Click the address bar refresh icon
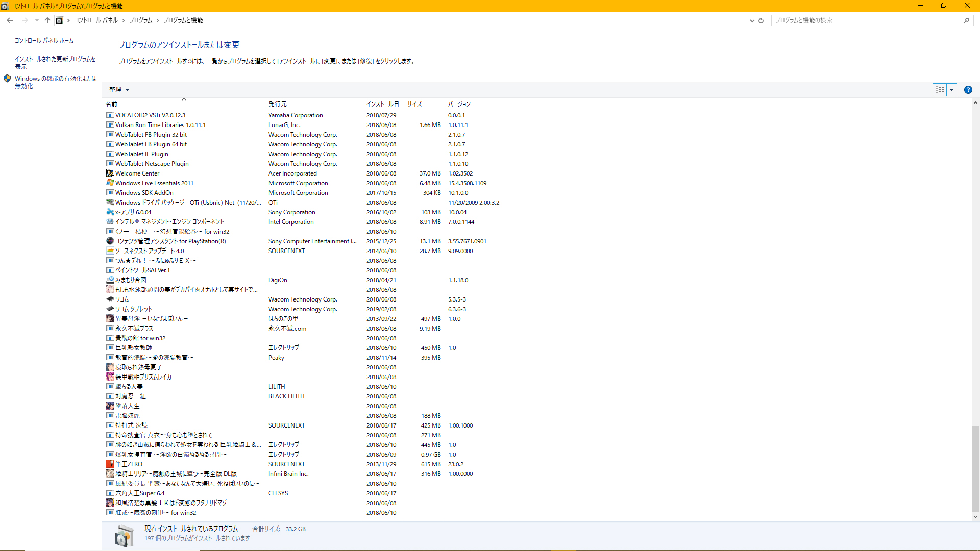This screenshot has height=551, width=980. [761, 20]
